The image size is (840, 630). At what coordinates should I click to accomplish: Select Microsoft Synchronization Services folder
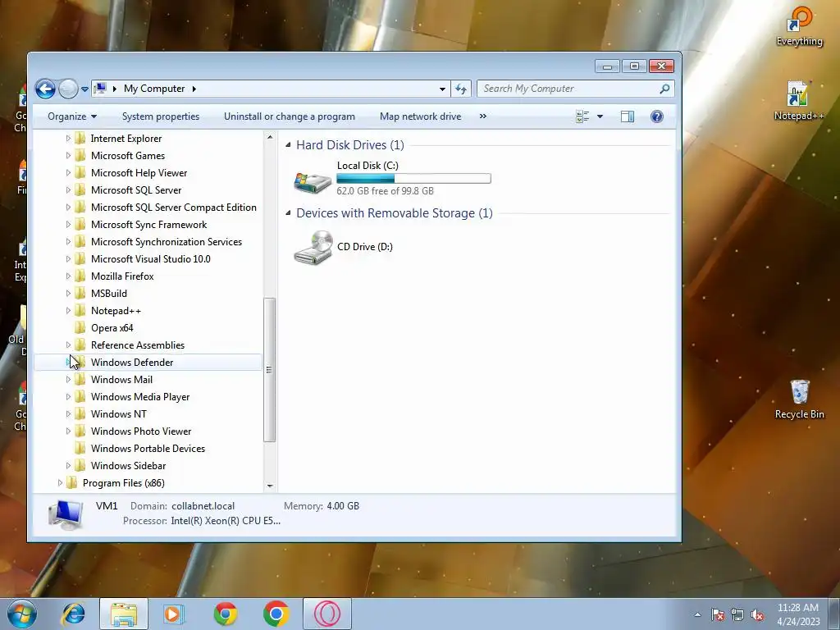point(166,242)
